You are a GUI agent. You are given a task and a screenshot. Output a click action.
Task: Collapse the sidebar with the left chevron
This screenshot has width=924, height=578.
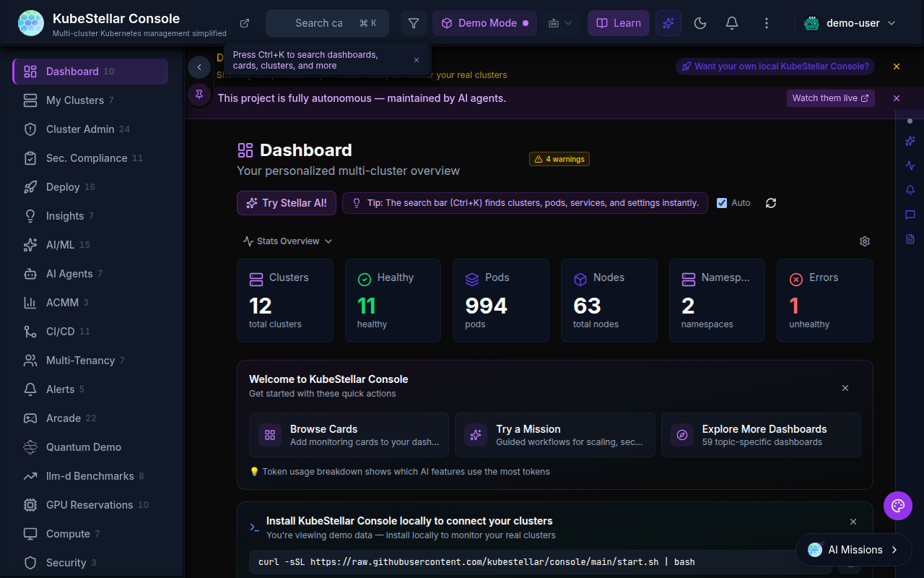199,67
